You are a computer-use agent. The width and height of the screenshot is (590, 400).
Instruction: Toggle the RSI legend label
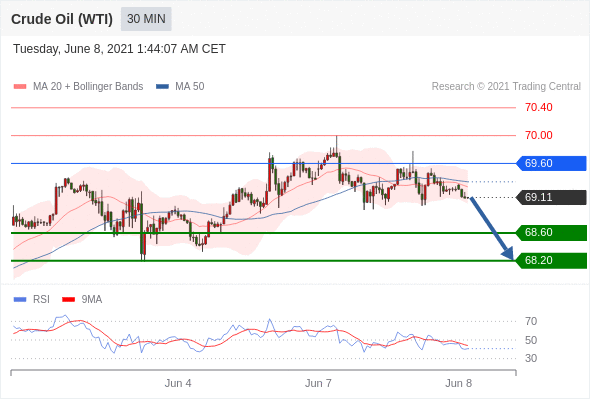(41, 300)
